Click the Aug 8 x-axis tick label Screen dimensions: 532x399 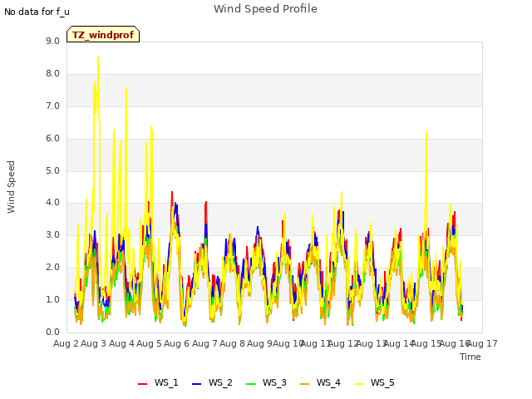[232, 344]
